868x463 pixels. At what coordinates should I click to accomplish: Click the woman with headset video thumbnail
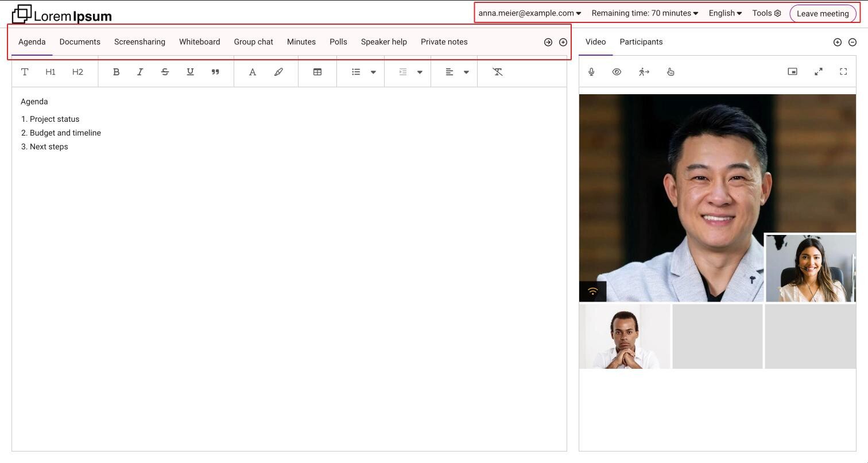tap(811, 268)
